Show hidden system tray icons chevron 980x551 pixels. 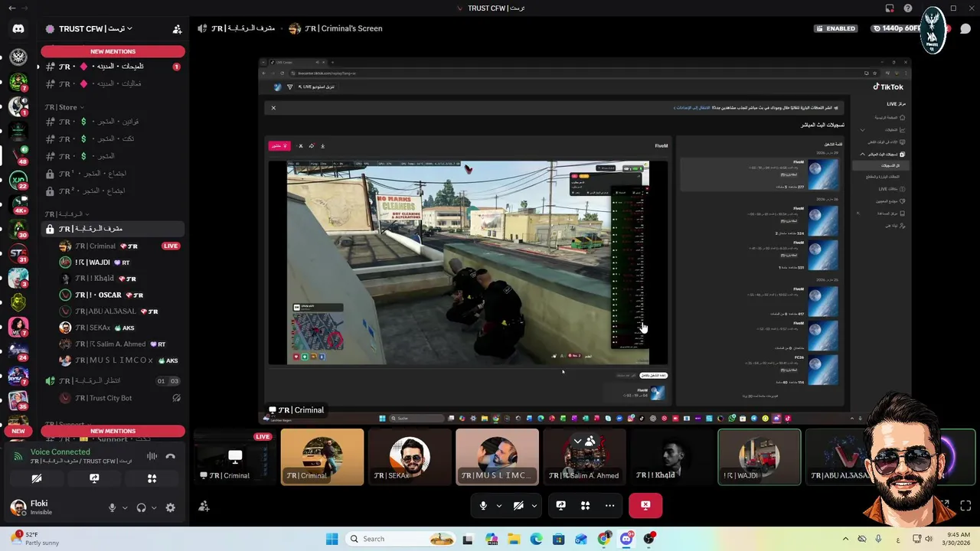point(845,539)
